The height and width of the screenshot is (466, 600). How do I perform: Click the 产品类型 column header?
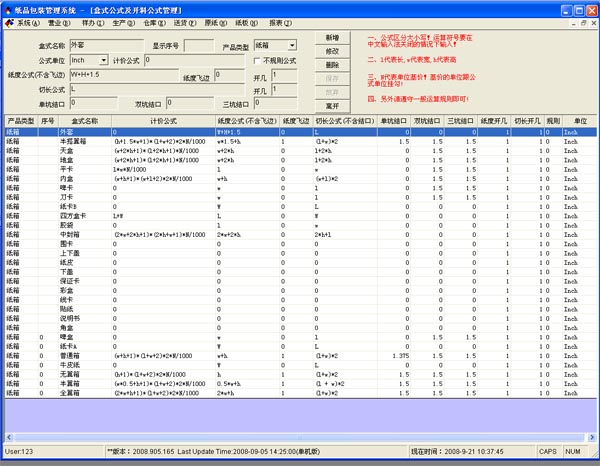[x=21, y=121]
